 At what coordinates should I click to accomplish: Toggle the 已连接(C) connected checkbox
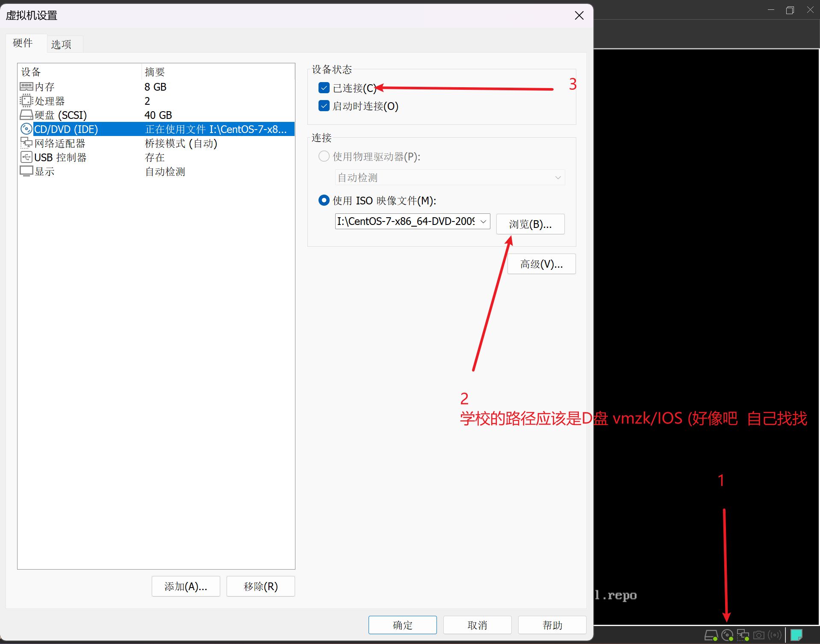(324, 88)
